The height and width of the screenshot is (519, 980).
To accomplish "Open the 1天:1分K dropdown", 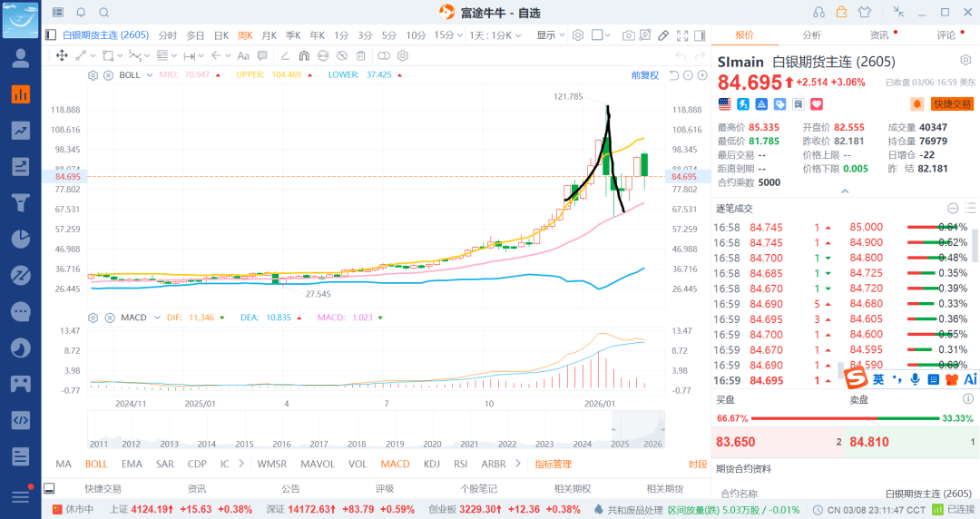I will (x=495, y=35).
